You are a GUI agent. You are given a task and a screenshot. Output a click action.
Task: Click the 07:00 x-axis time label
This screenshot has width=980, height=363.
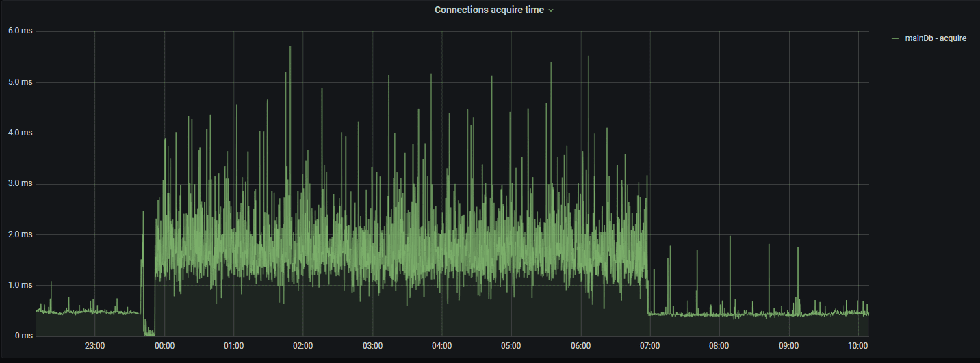[650, 346]
